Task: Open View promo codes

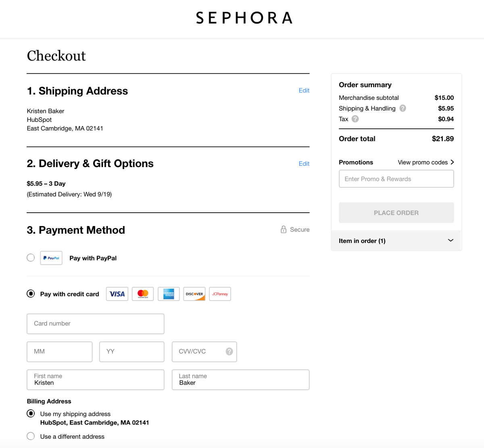Action: (423, 162)
